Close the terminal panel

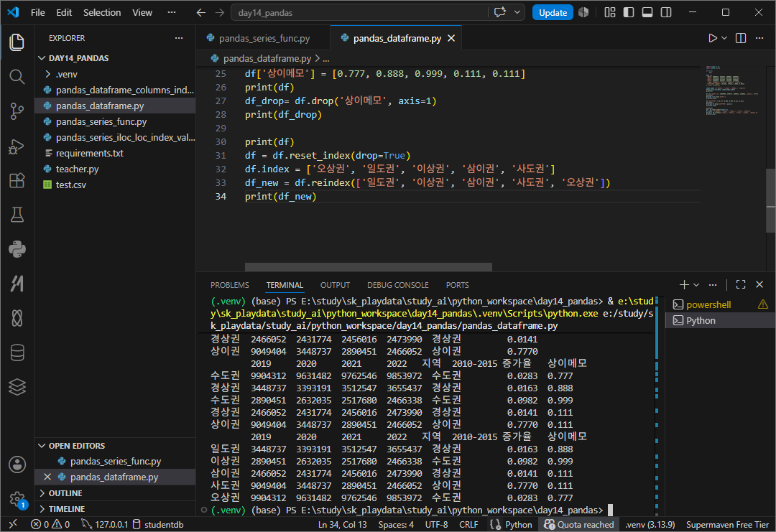click(x=759, y=284)
